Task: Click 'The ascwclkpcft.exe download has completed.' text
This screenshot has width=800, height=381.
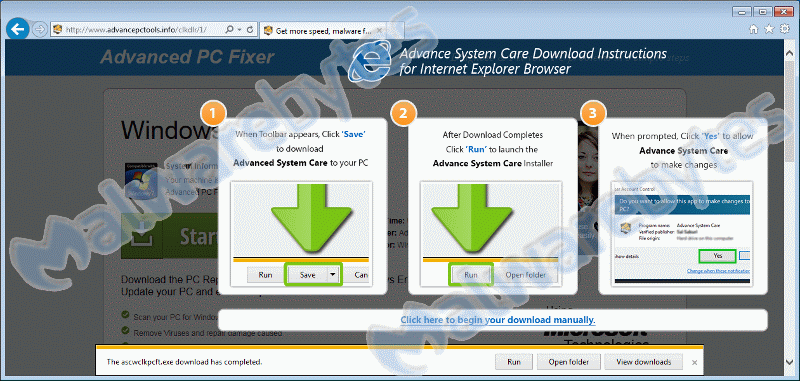Action: [184, 362]
